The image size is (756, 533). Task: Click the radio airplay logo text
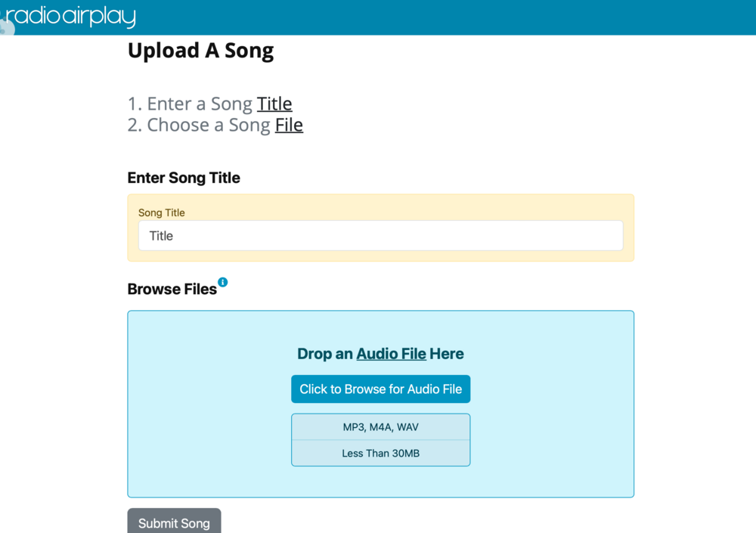[x=71, y=17]
